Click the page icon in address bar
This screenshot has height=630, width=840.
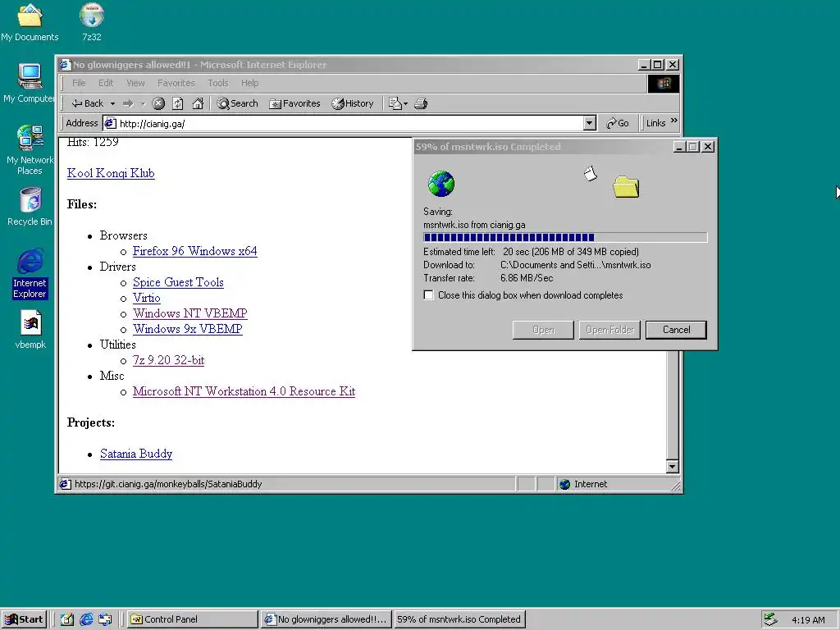pos(111,123)
